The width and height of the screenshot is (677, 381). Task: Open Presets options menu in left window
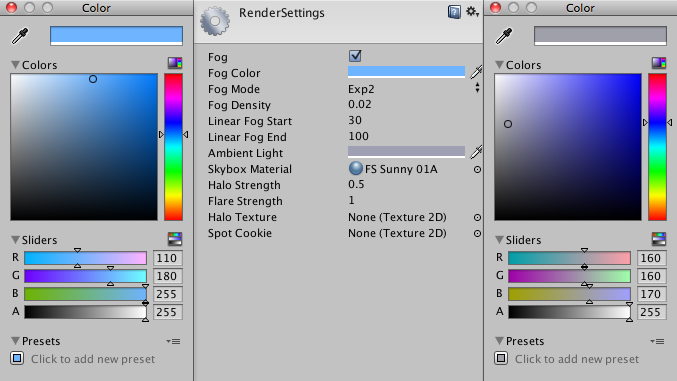click(x=174, y=341)
